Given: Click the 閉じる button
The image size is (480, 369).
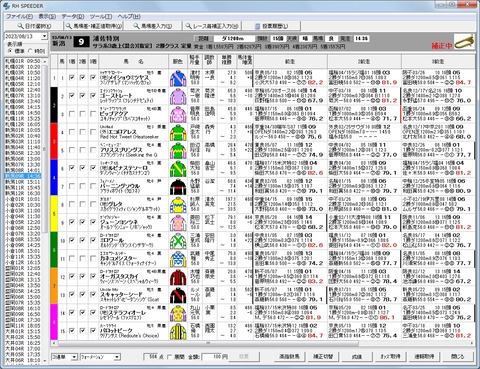Looking at the screenshot, I should [458, 357].
